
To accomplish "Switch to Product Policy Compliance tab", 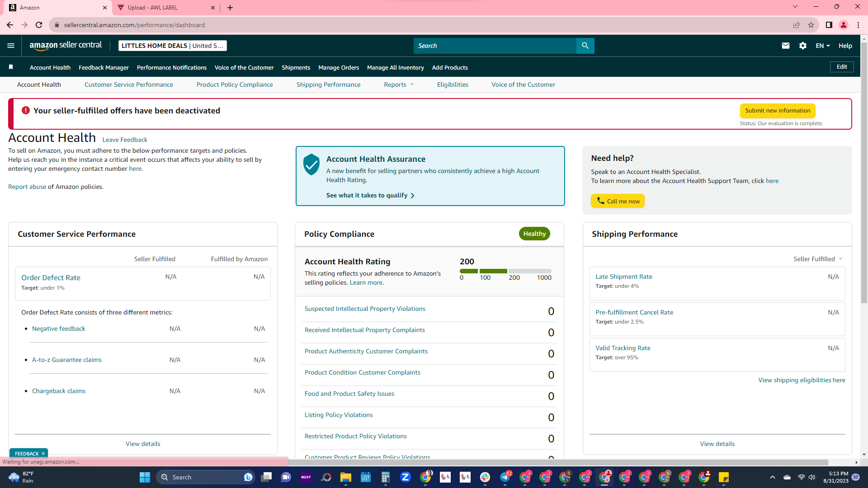I will [x=235, y=84].
